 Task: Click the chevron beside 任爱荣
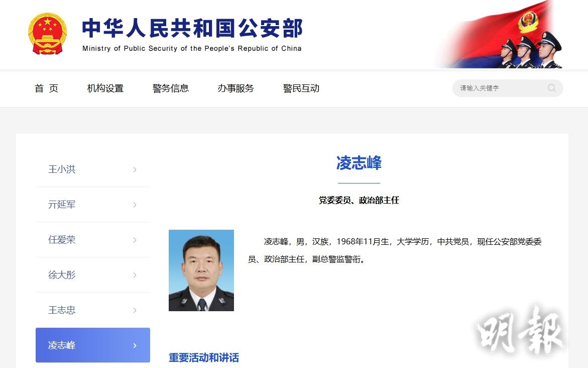pos(135,240)
